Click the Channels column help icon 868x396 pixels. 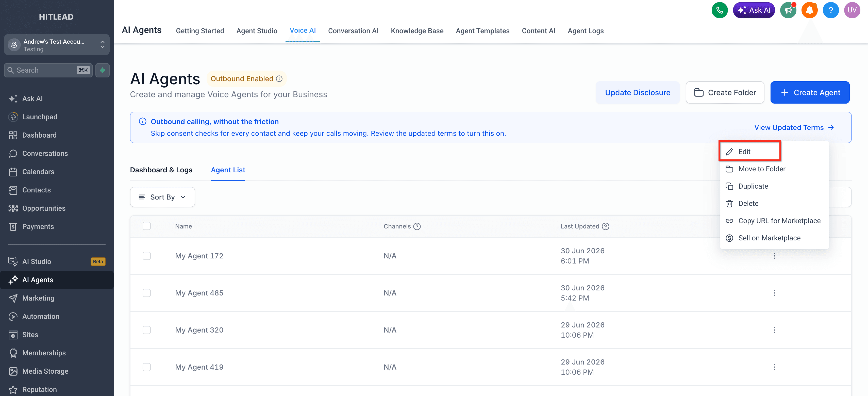point(417,226)
